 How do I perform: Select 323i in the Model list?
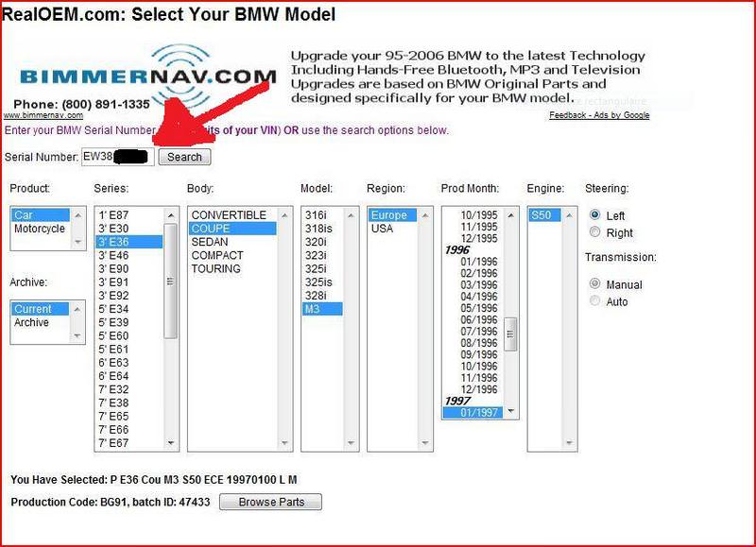pyautogui.click(x=322, y=255)
